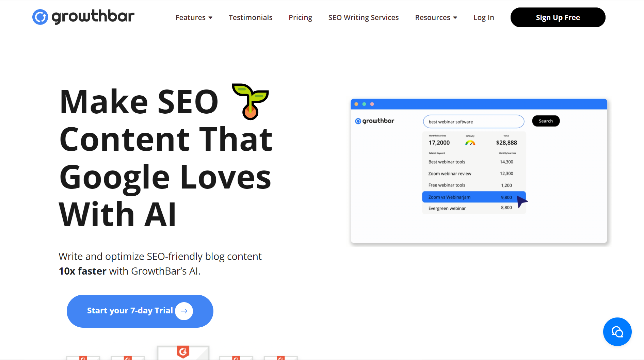The width and height of the screenshot is (644, 360).
Task: Open SEO Writing Services link
Action: pyautogui.click(x=364, y=17)
